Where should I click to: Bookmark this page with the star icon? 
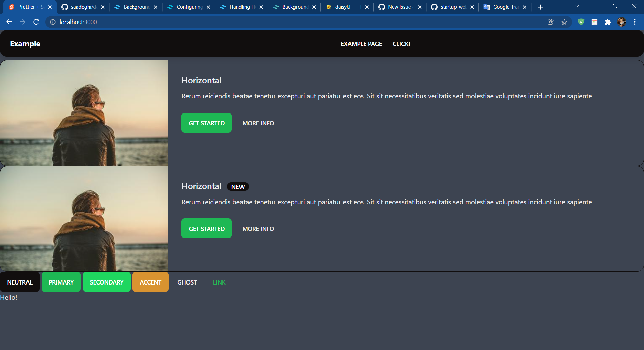point(565,22)
